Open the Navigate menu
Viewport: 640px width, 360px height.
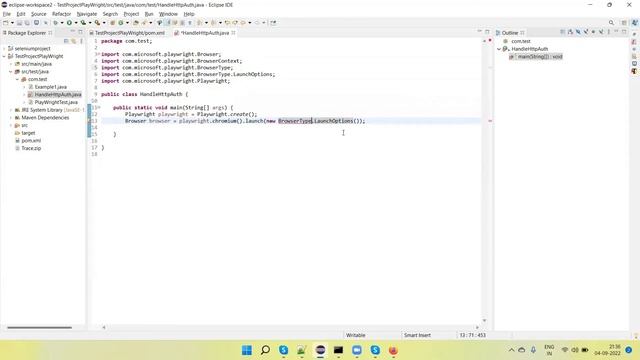click(87, 14)
